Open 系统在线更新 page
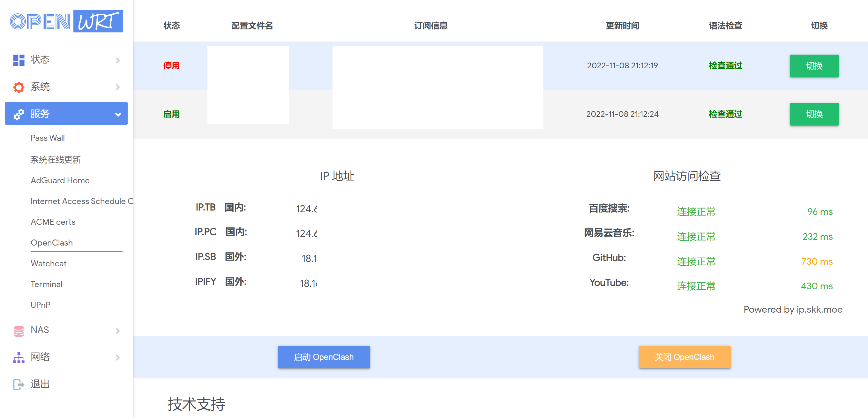This screenshot has height=418, width=868. (56, 159)
